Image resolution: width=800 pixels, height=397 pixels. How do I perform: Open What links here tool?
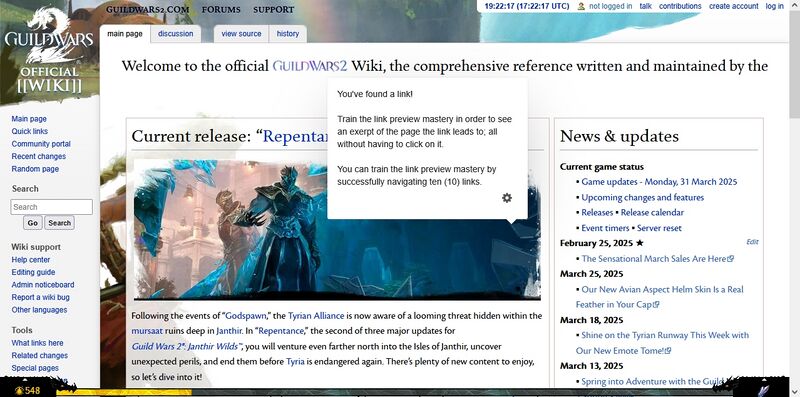[x=37, y=343]
